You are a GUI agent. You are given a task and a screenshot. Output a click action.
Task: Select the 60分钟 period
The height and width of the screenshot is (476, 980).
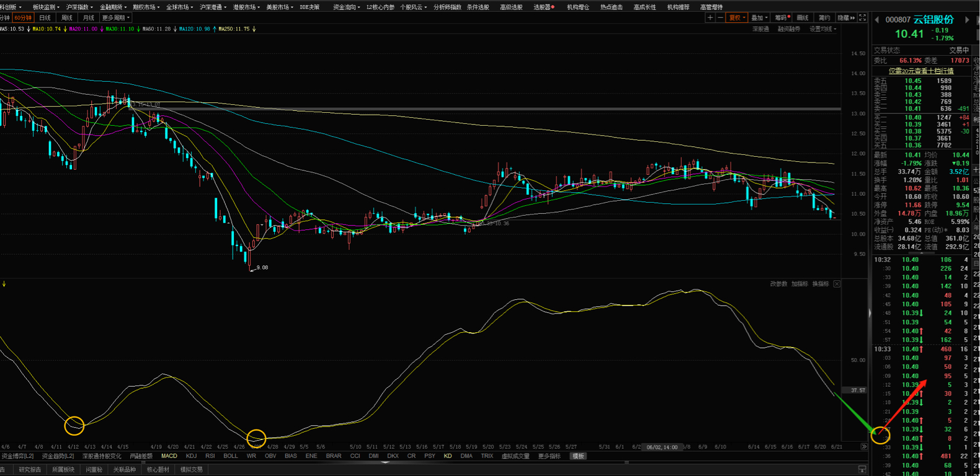(x=23, y=18)
